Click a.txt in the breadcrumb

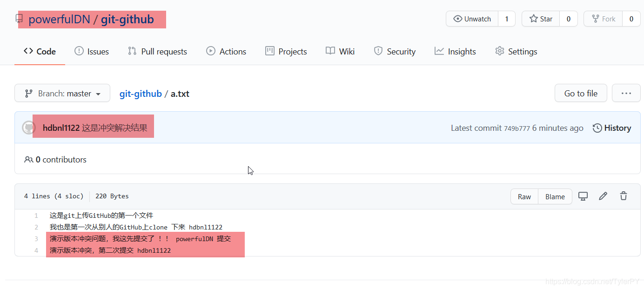180,94
